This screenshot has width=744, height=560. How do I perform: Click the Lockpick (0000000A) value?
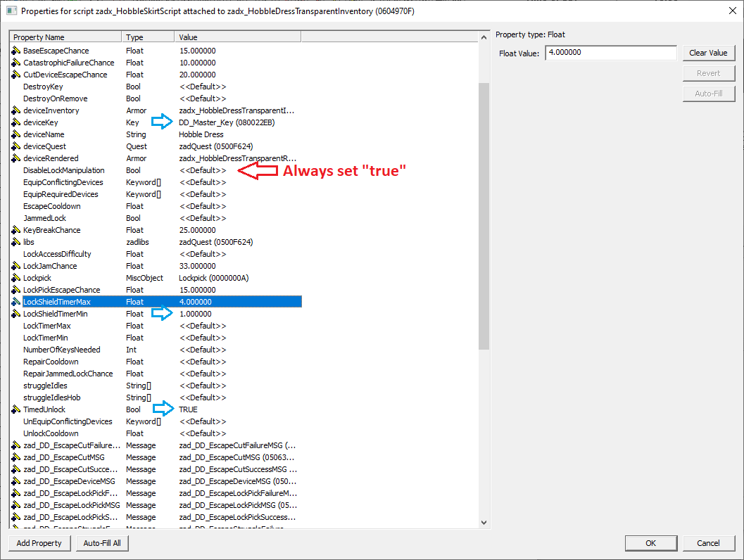(x=213, y=278)
